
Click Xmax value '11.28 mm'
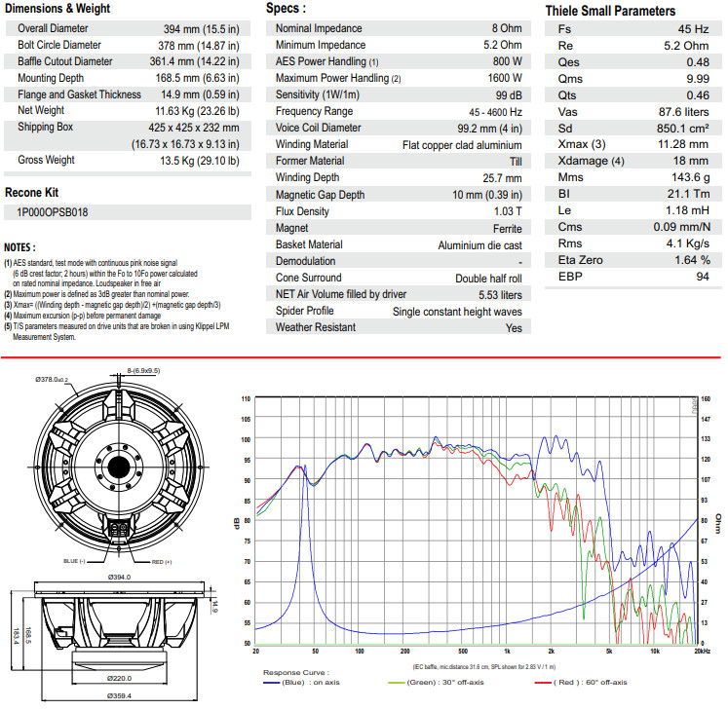(x=682, y=144)
